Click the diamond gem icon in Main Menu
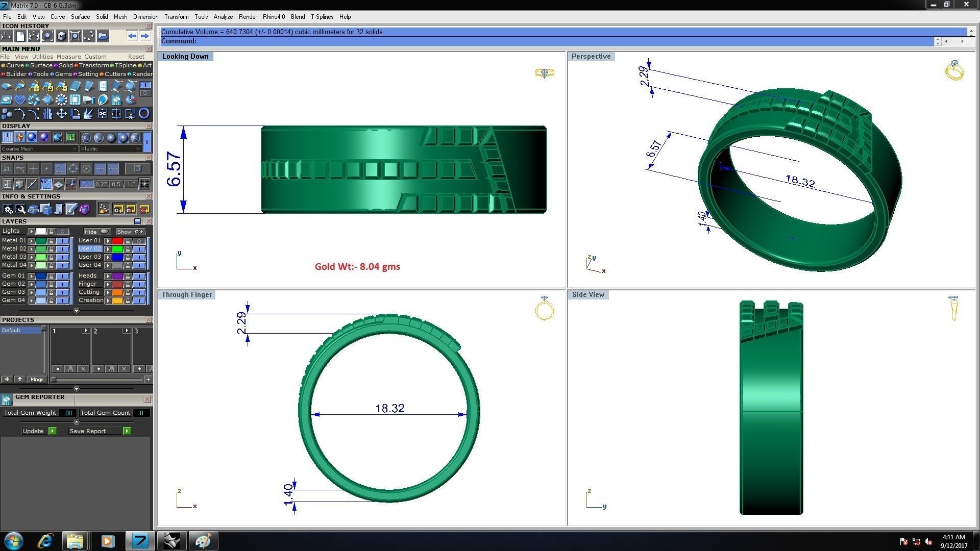 click(20, 99)
